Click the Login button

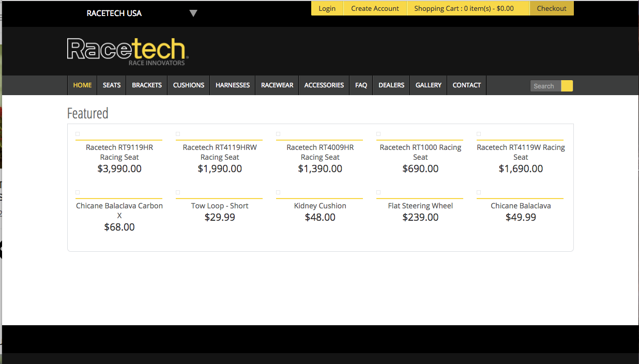coord(327,8)
